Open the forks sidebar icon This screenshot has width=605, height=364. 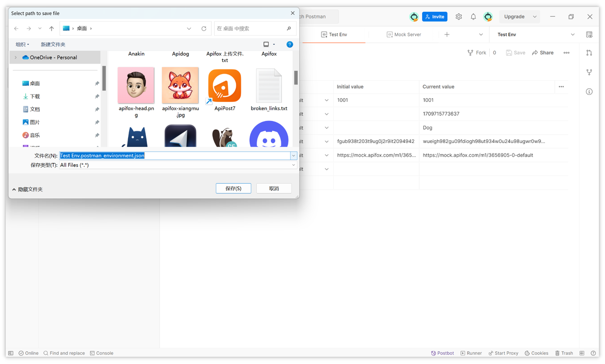point(589,72)
